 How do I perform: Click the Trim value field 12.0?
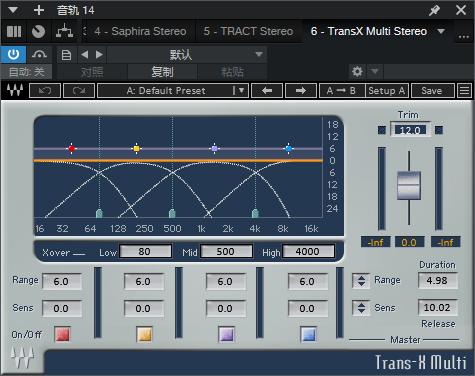pos(410,130)
